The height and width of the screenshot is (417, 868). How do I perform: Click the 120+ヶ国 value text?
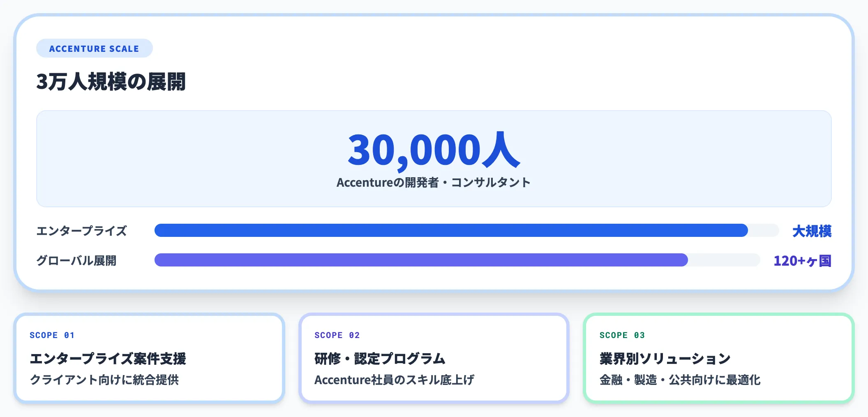802,261
